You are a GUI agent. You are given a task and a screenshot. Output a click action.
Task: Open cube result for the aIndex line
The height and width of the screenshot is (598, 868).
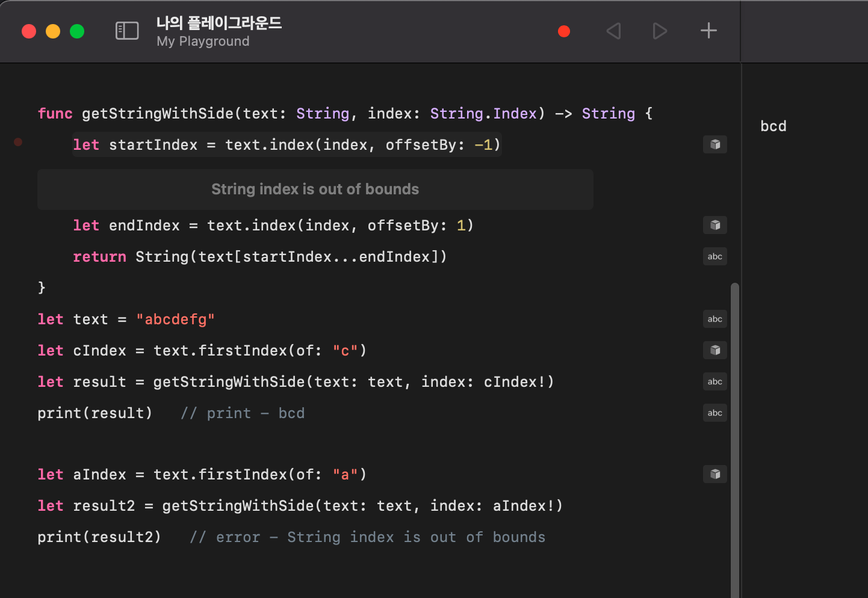click(715, 474)
